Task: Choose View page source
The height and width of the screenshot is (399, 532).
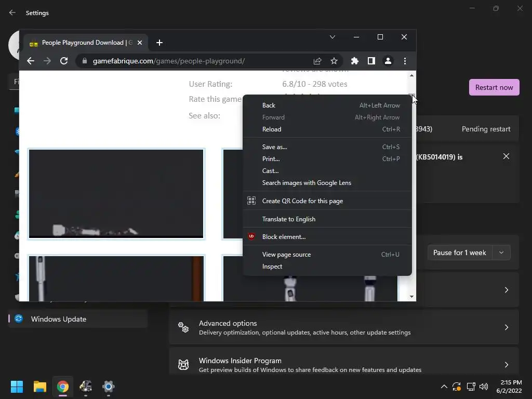Action: [327, 255]
